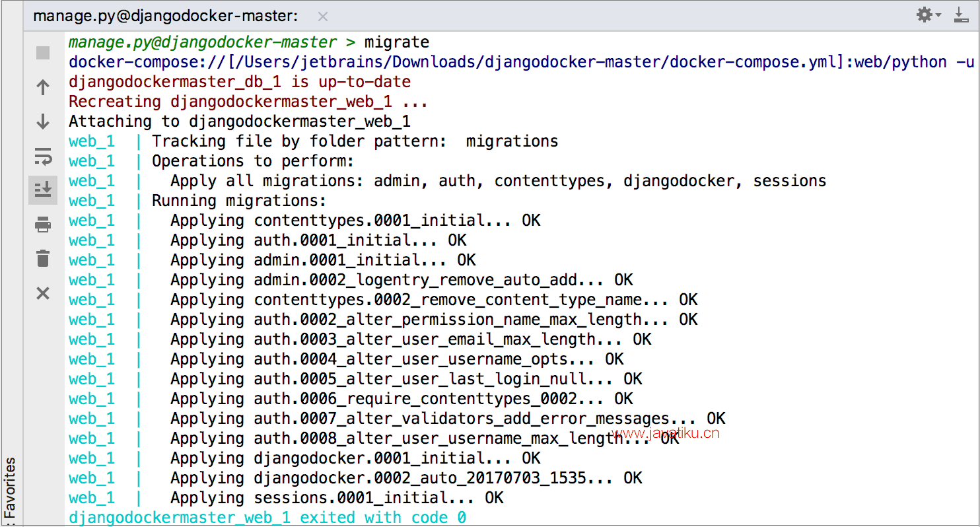The height and width of the screenshot is (527, 980).
Task: Select the manage.py@djangodocker-master tab
Action: (165, 16)
